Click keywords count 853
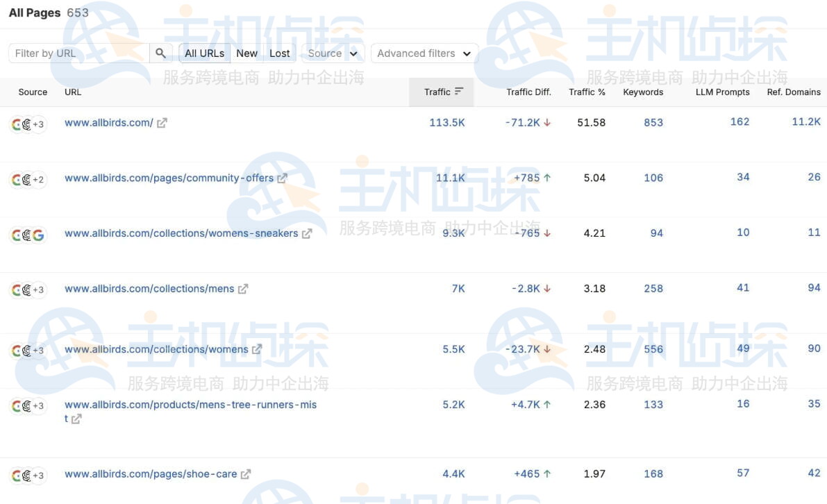The image size is (827, 504). click(653, 123)
